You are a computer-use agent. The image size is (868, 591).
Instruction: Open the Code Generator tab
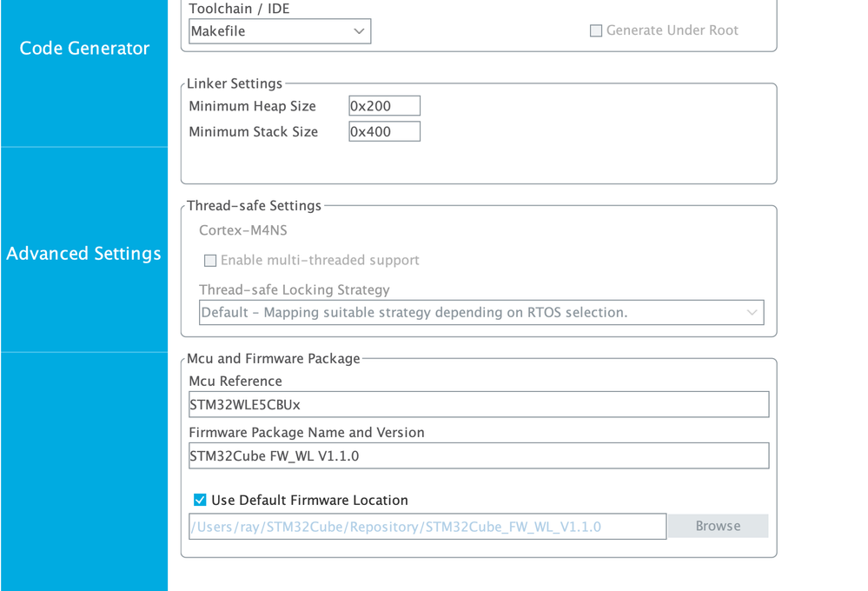[84, 49]
